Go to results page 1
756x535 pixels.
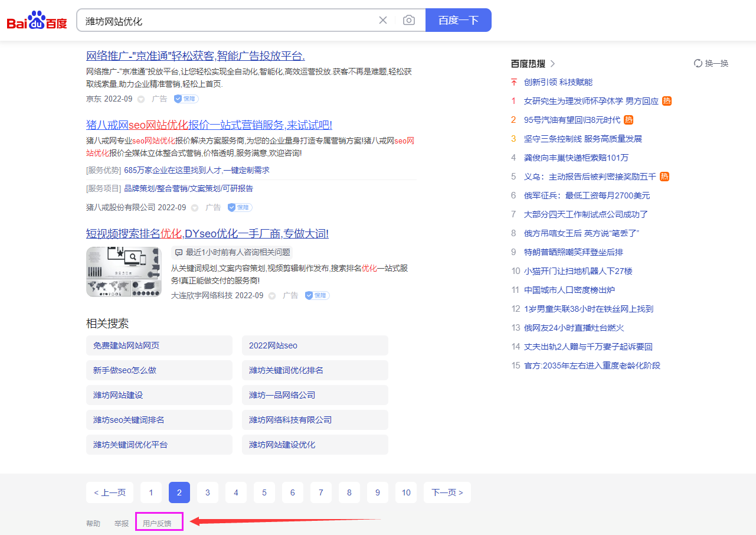pyautogui.click(x=151, y=492)
